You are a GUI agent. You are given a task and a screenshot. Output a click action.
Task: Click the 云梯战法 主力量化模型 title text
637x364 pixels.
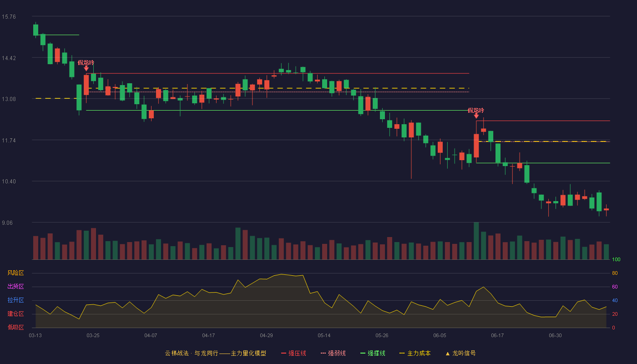215,353
